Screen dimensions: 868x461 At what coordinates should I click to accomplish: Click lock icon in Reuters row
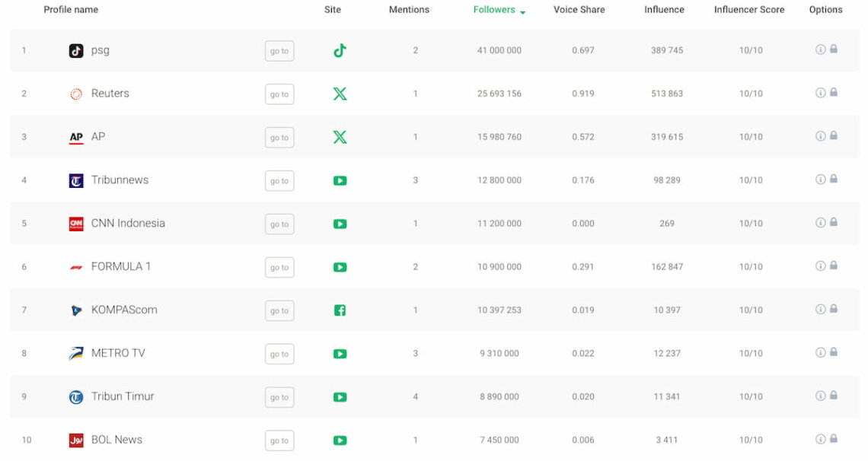tap(834, 92)
